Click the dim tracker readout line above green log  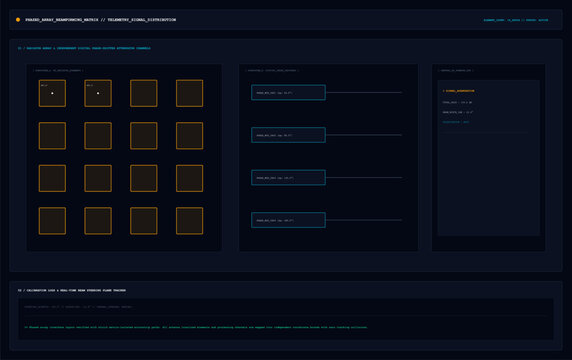tap(78, 307)
